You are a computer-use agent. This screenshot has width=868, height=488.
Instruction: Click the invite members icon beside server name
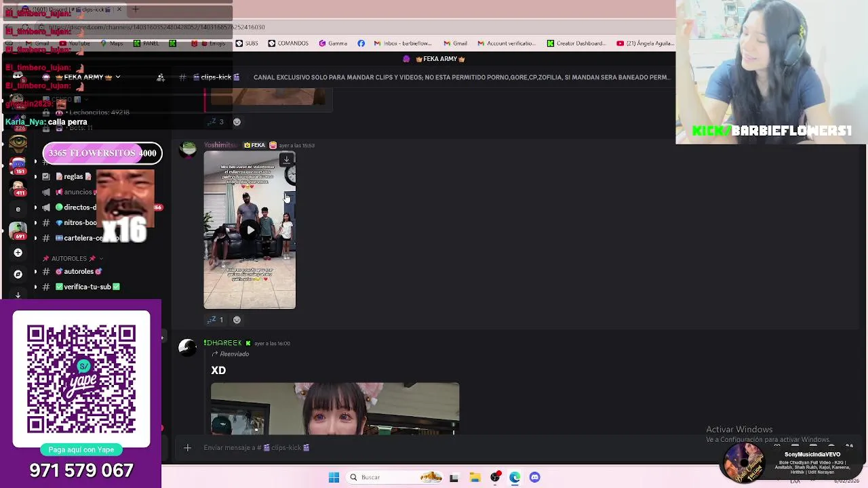point(161,77)
